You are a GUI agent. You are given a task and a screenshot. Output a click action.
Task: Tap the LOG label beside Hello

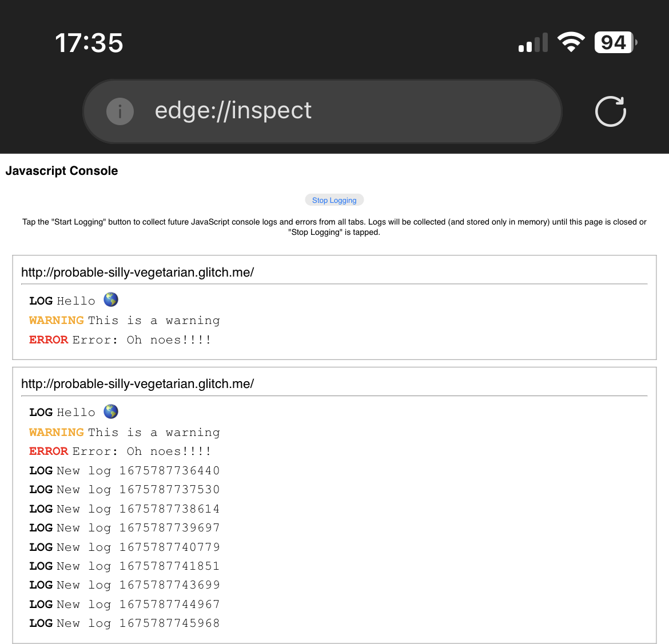[41, 301]
